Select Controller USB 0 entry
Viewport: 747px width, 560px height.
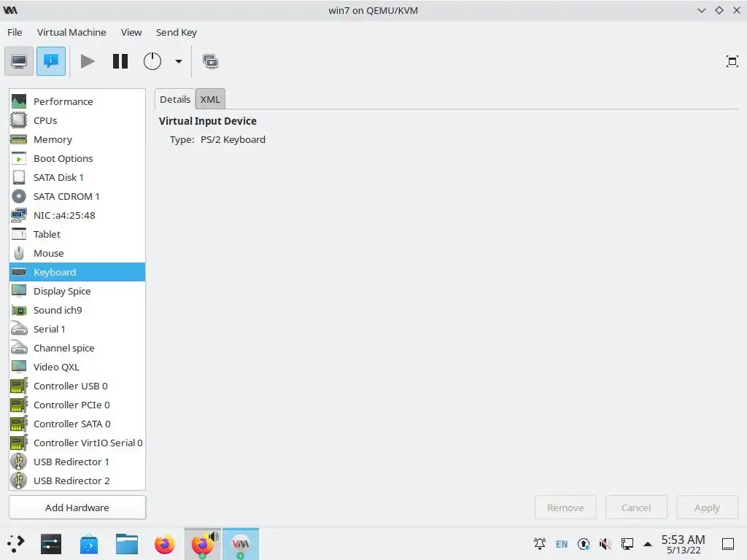pos(77,386)
